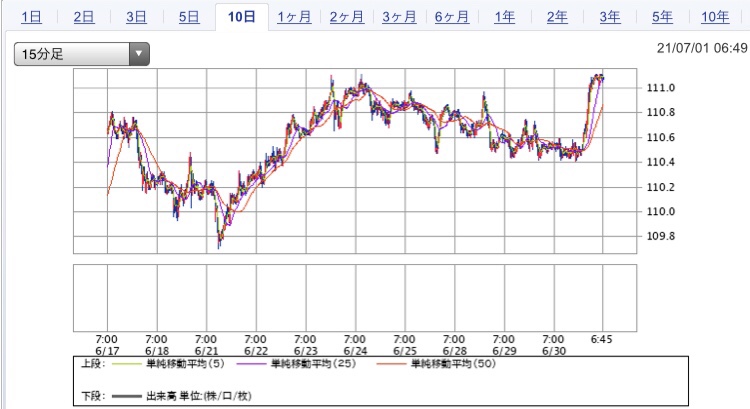Switch to the 3年 range tab
The height and width of the screenshot is (409, 750).
pos(610,17)
